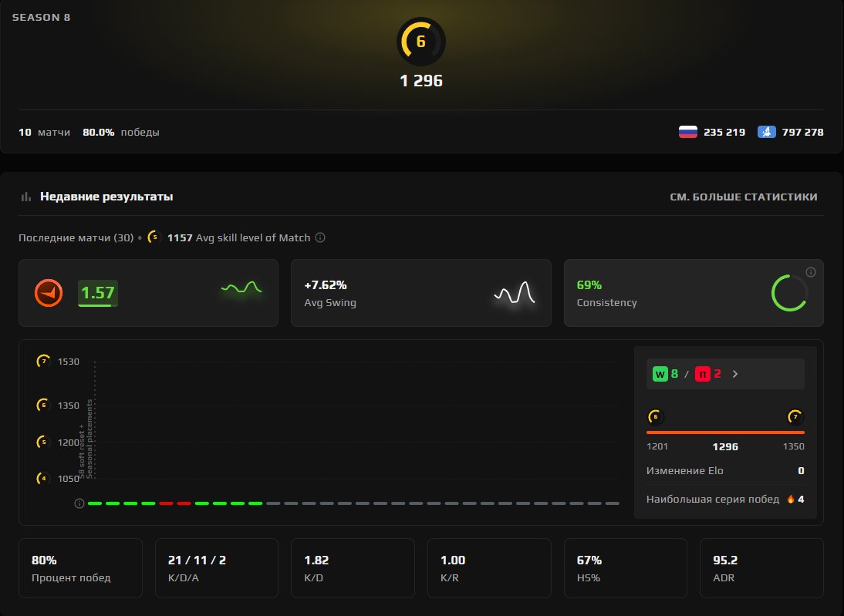Click the level 6 skill badge above 1 296
The height and width of the screenshot is (616, 844).
coord(421,42)
